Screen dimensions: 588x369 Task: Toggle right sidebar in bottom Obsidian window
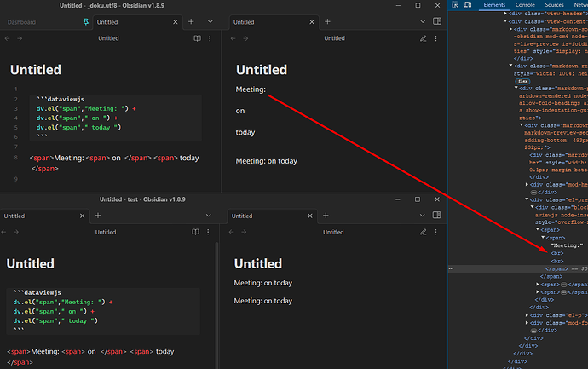(436, 216)
